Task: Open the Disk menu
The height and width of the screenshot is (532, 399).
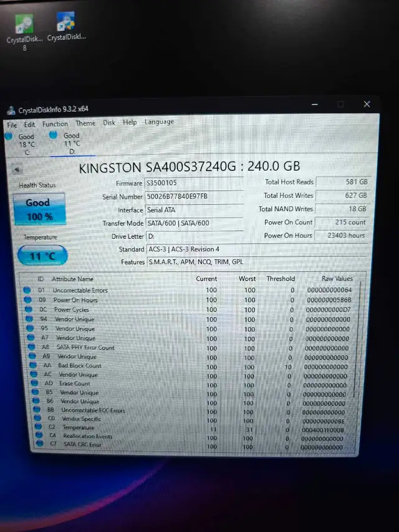Action: (109, 122)
